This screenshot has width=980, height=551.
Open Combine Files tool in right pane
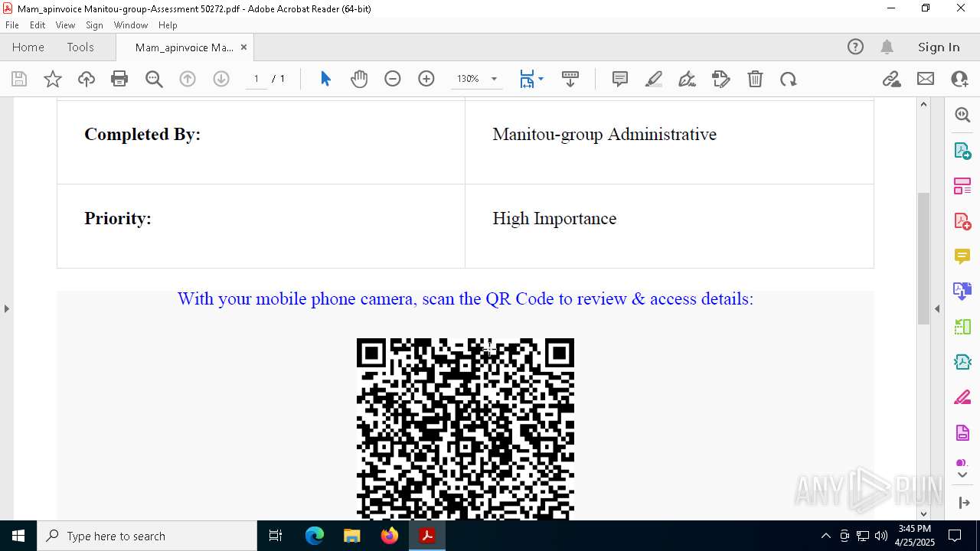pos(962,291)
